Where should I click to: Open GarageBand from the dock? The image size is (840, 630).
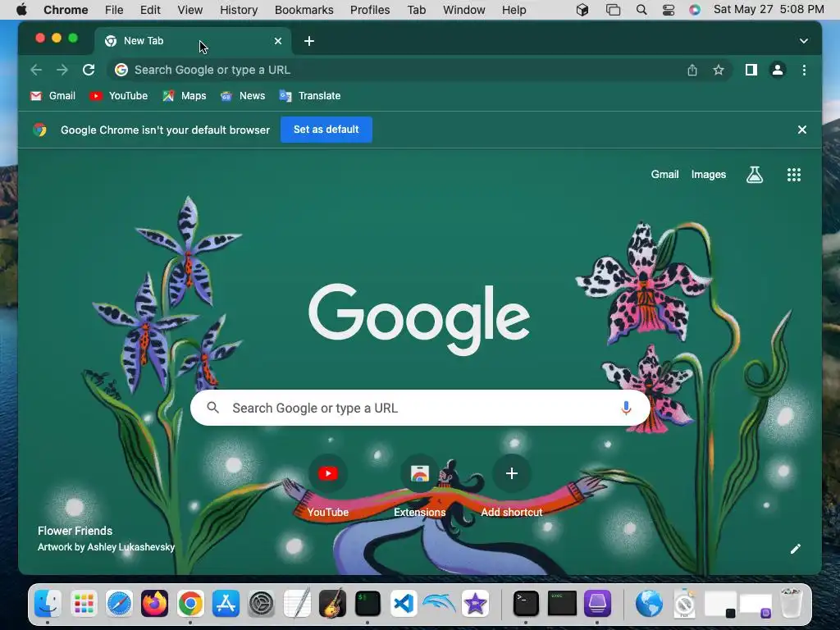click(332, 604)
